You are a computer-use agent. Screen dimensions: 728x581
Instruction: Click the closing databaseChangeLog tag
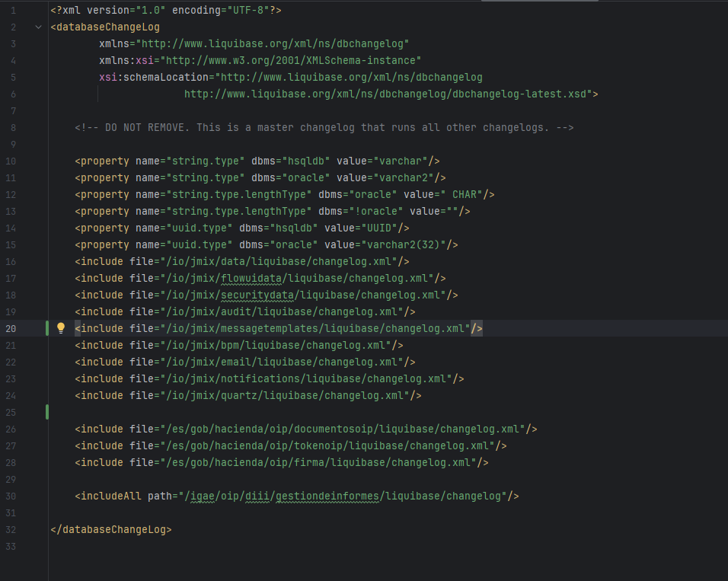pyautogui.click(x=111, y=529)
